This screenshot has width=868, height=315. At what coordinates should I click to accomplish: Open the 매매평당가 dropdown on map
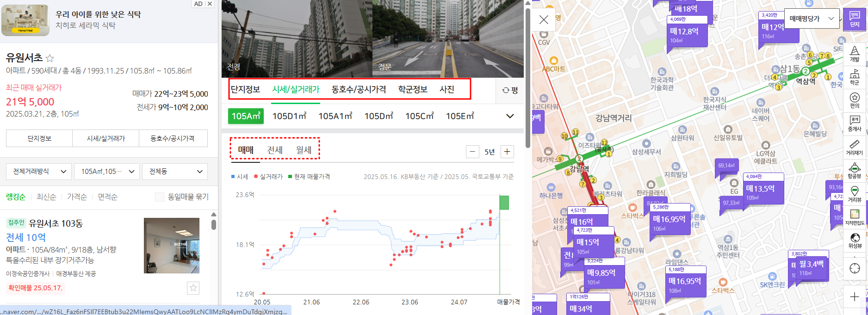point(812,19)
